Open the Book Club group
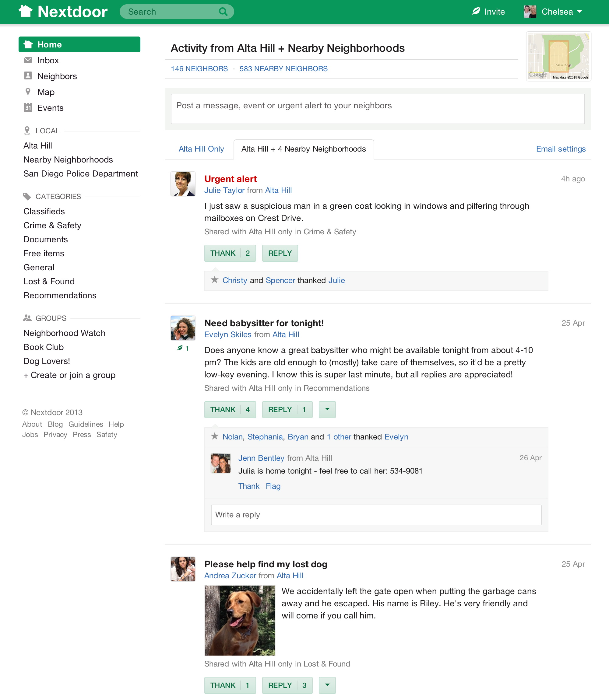 (44, 347)
